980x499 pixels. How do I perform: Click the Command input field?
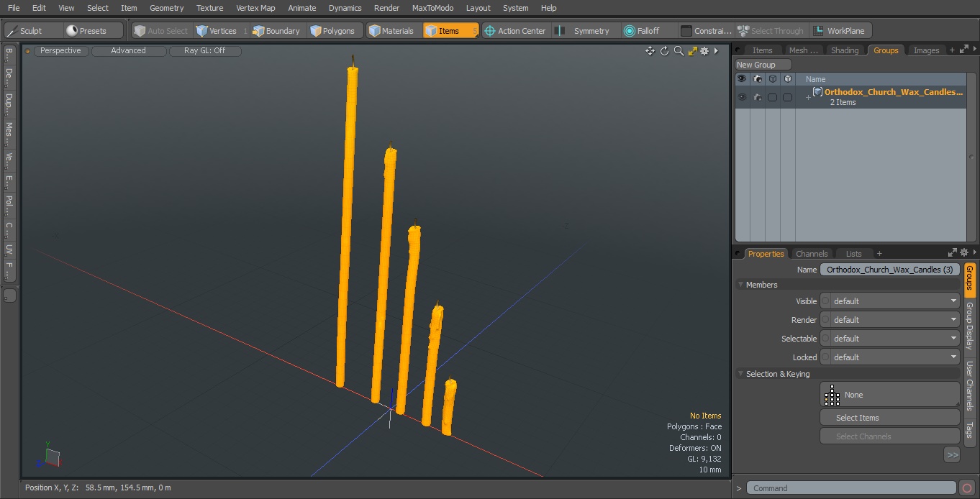tap(851, 488)
